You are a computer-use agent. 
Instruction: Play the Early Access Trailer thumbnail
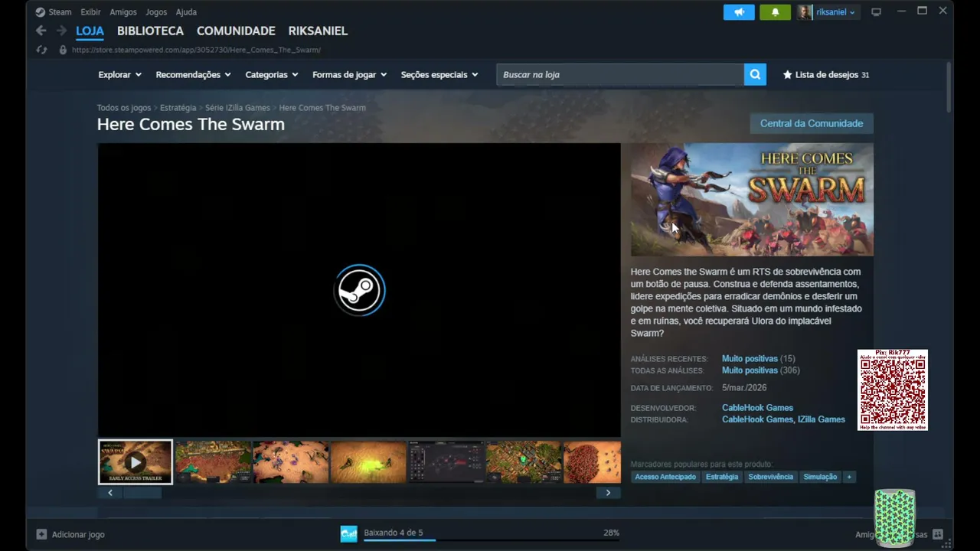pyautogui.click(x=136, y=462)
